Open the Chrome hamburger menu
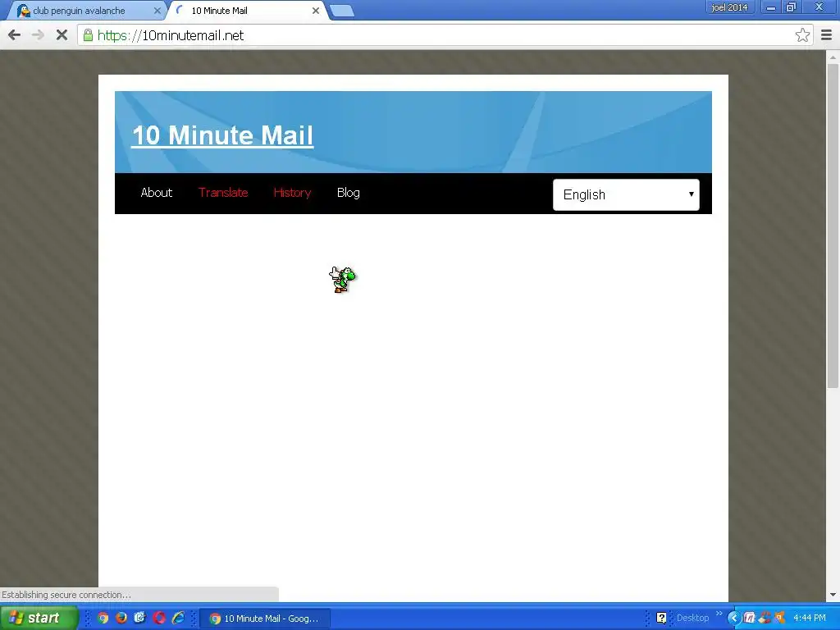The height and width of the screenshot is (630, 840). [826, 35]
